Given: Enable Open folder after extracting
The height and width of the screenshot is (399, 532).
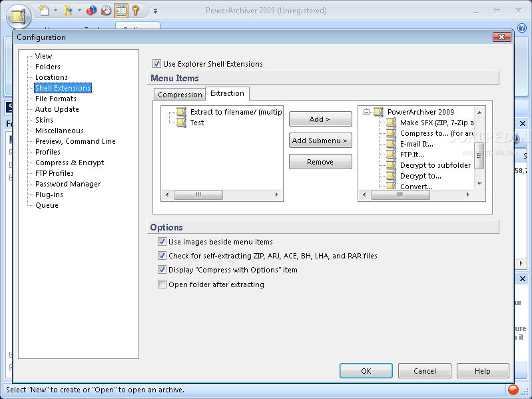Looking at the screenshot, I should pos(162,284).
